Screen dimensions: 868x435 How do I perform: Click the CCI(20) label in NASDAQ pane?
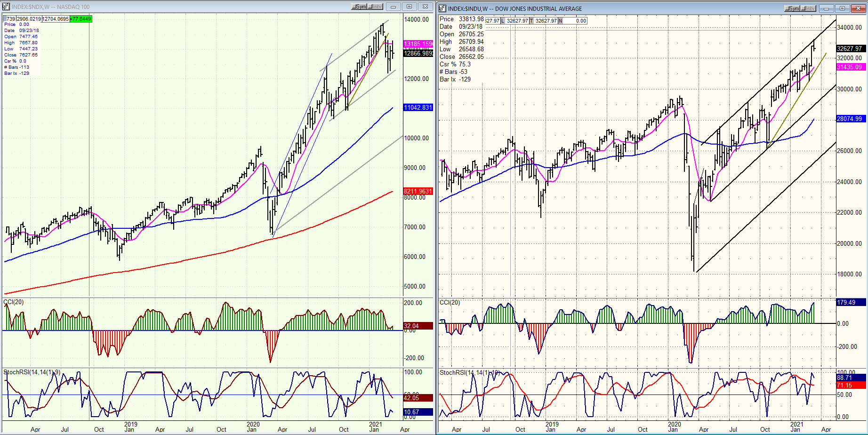pos(13,302)
